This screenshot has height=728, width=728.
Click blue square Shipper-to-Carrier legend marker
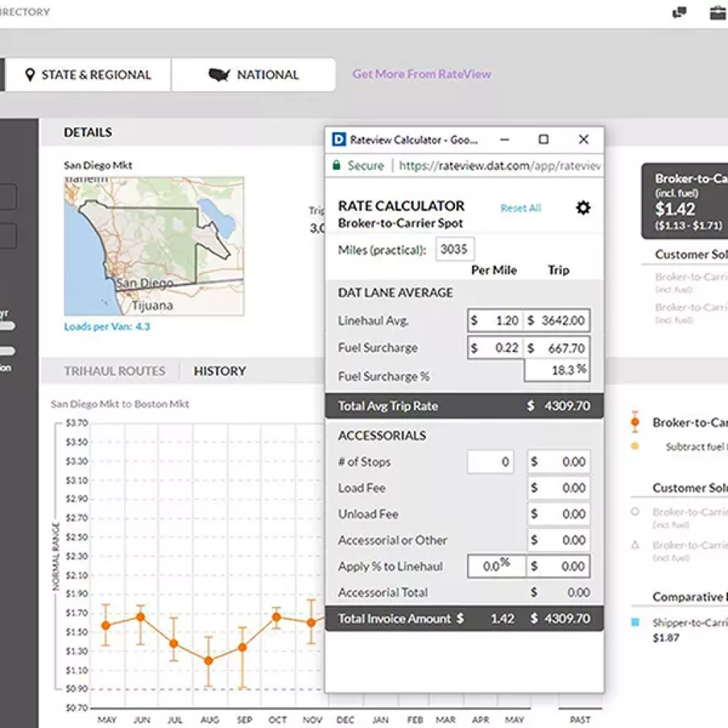click(635, 622)
